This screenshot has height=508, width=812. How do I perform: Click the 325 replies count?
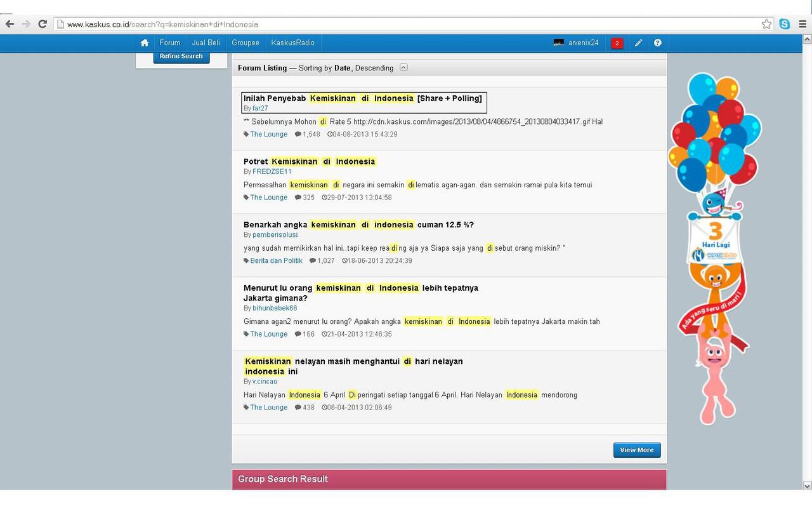(305, 197)
